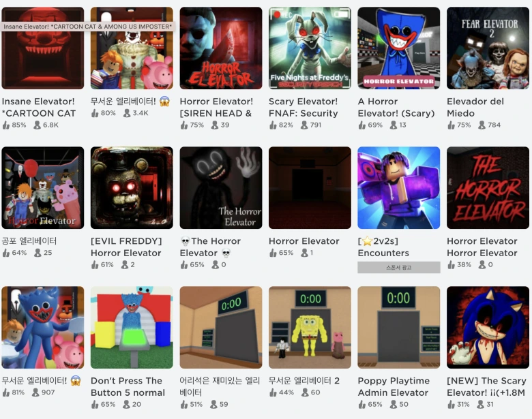Viewport: 532px width, 419px height.
Task: Open the Insane Elevator game thumbnail
Action: [x=43, y=48]
